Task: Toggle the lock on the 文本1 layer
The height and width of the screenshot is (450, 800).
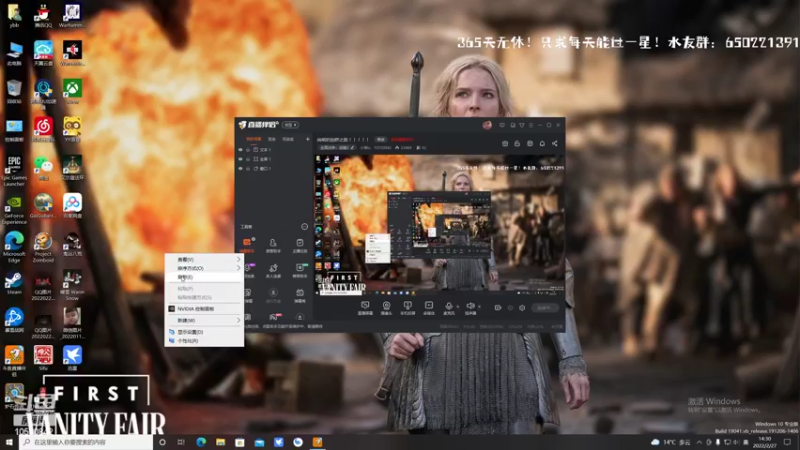Action: pyautogui.click(x=248, y=150)
